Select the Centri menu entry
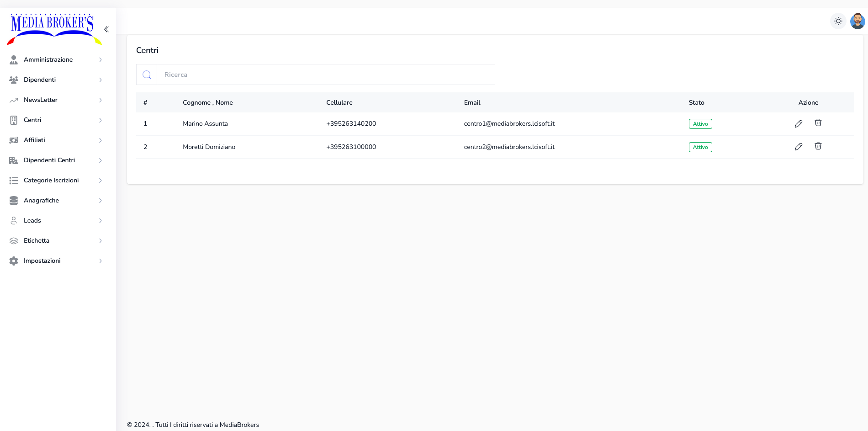 click(32, 120)
